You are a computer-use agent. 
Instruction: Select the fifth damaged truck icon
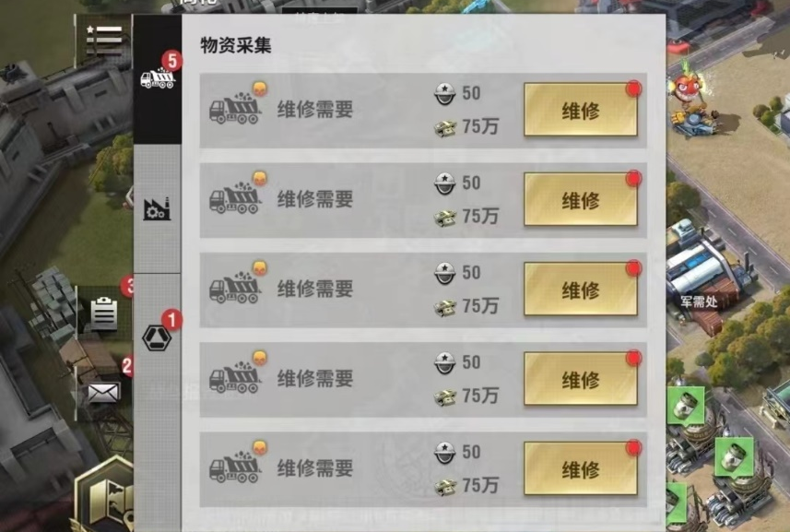pos(235,466)
